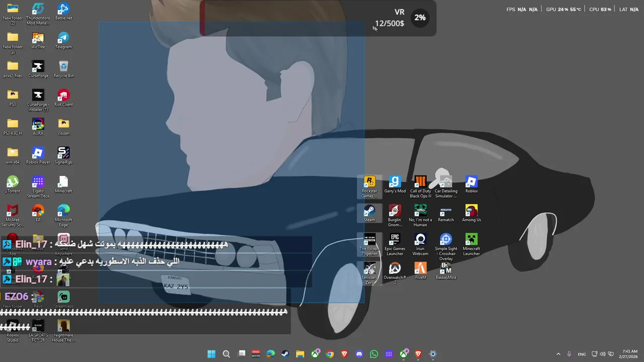Open Steam from the taskbar
The height and width of the screenshot is (362, 644).
[x=285, y=354]
